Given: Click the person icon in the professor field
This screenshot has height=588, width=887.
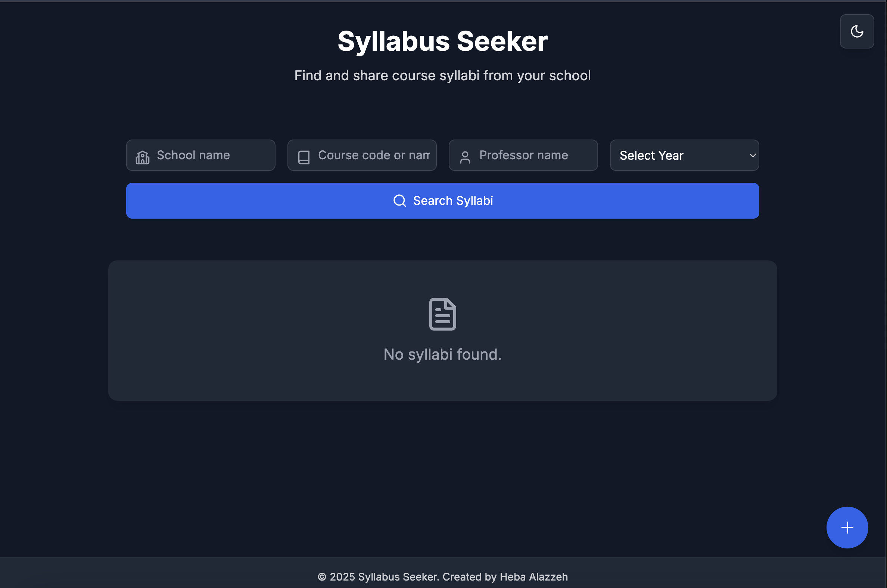Looking at the screenshot, I should click(465, 155).
